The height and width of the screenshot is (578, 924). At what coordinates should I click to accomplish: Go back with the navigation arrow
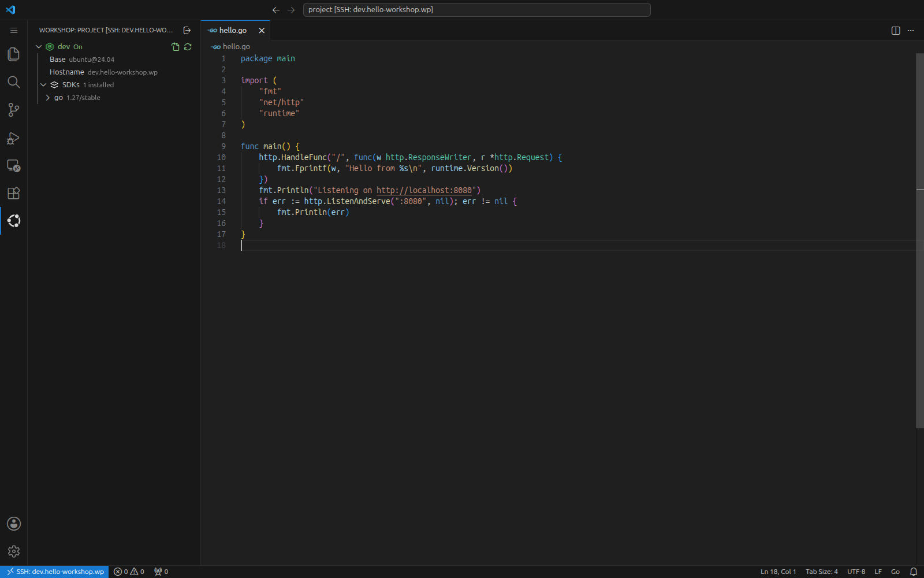[276, 10]
